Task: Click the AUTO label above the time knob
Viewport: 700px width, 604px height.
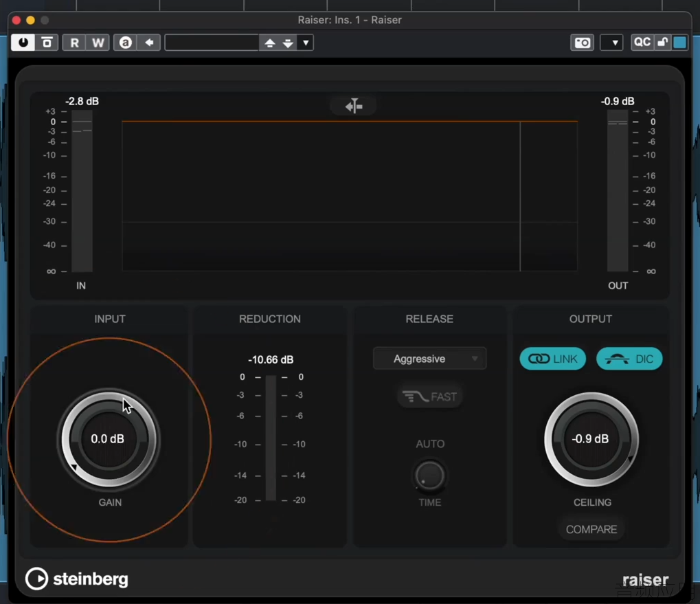Action: (430, 444)
